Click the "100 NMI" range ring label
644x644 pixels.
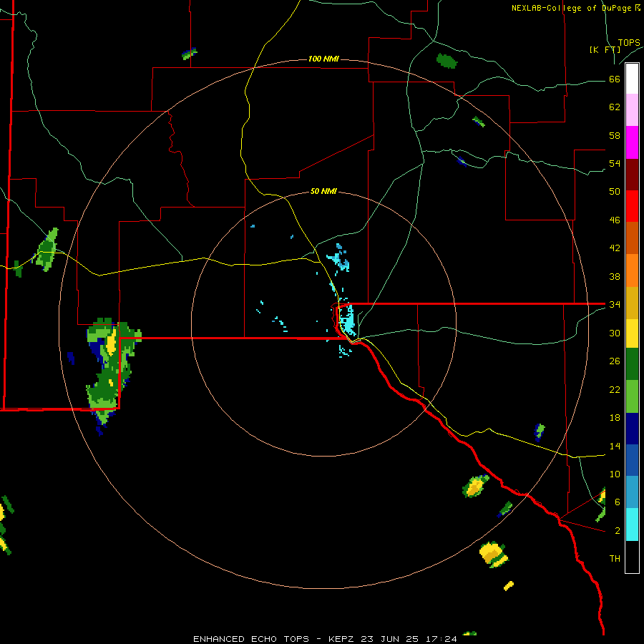pyautogui.click(x=323, y=59)
